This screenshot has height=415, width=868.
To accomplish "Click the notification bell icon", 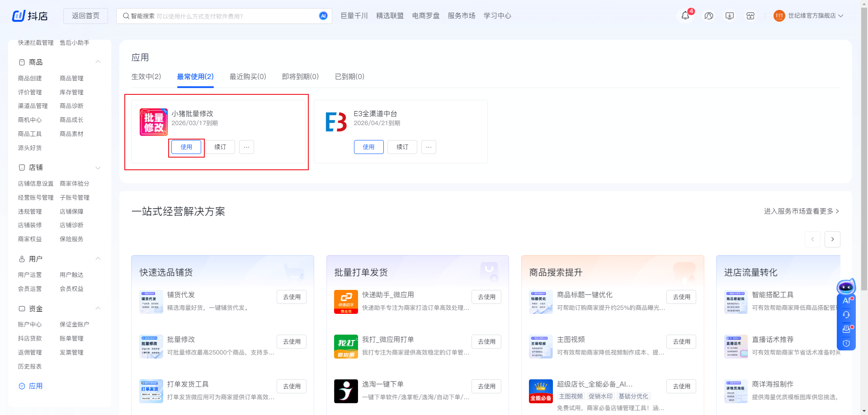I will (x=685, y=16).
